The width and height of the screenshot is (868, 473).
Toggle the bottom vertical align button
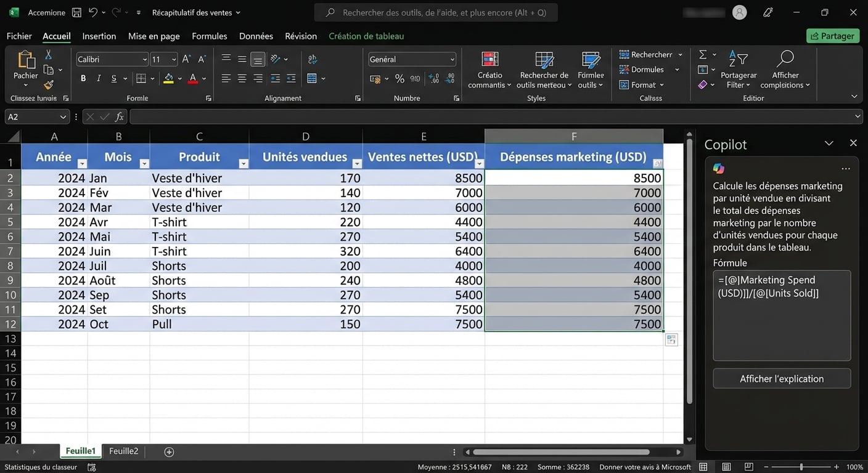(258, 59)
